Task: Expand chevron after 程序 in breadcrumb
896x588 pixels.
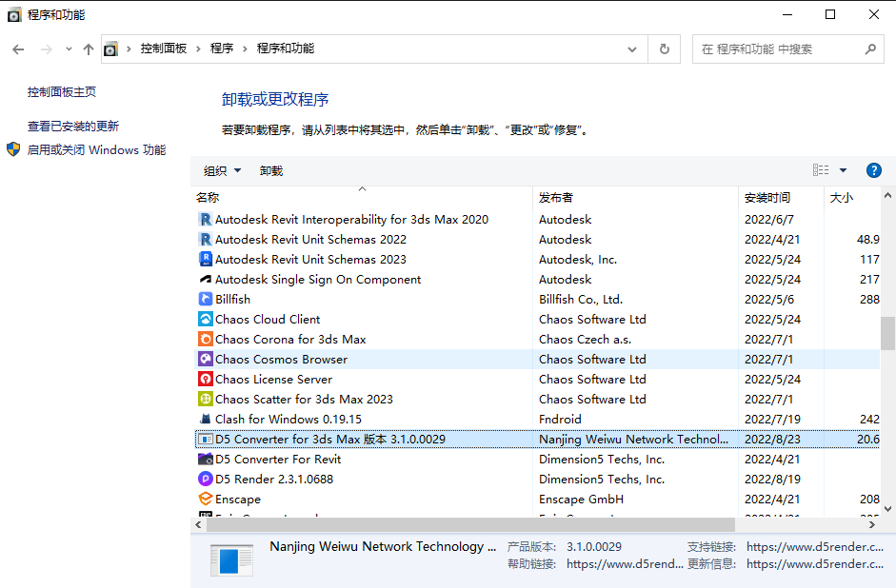Action: 245,49
